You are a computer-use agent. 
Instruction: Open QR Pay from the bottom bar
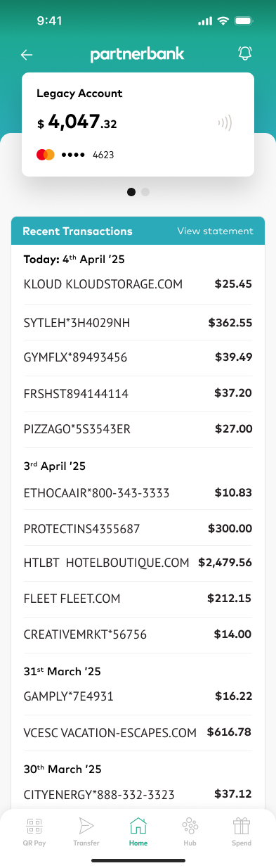pos(35,831)
